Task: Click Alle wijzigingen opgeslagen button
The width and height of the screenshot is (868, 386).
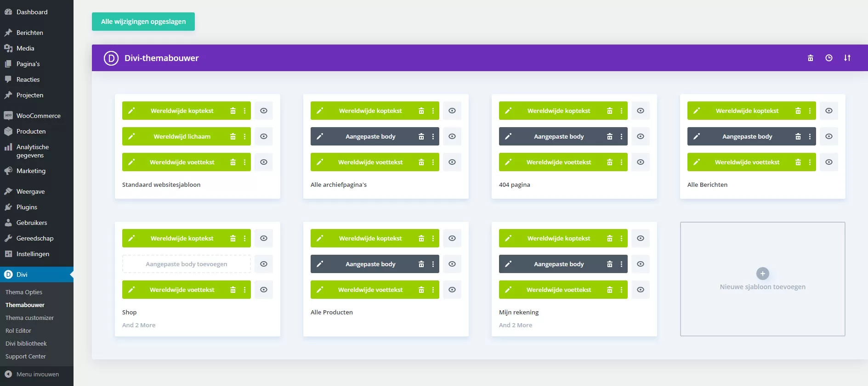Action: point(143,22)
